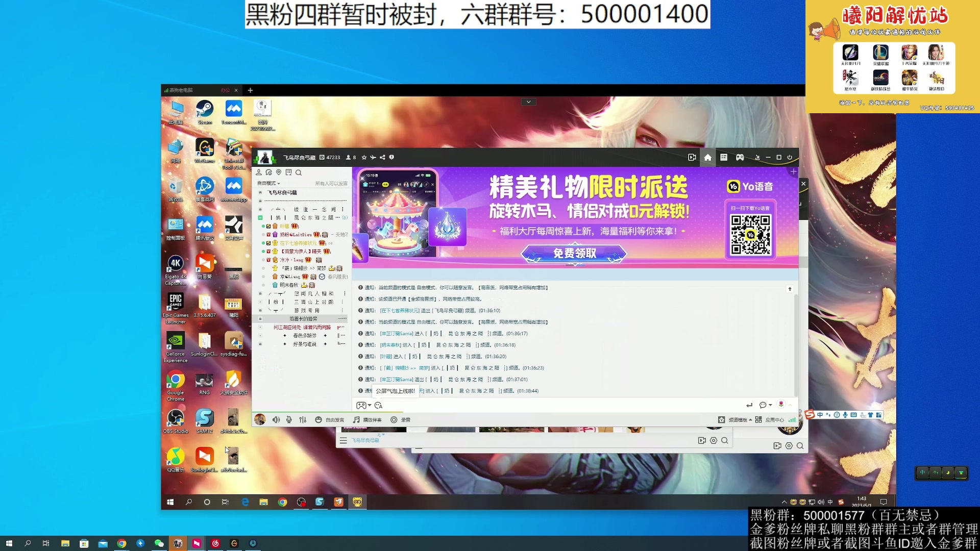The width and height of the screenshot is (980, 551).
Task: Click the 免费领取 claim button on banner
Action: (573, 254)
